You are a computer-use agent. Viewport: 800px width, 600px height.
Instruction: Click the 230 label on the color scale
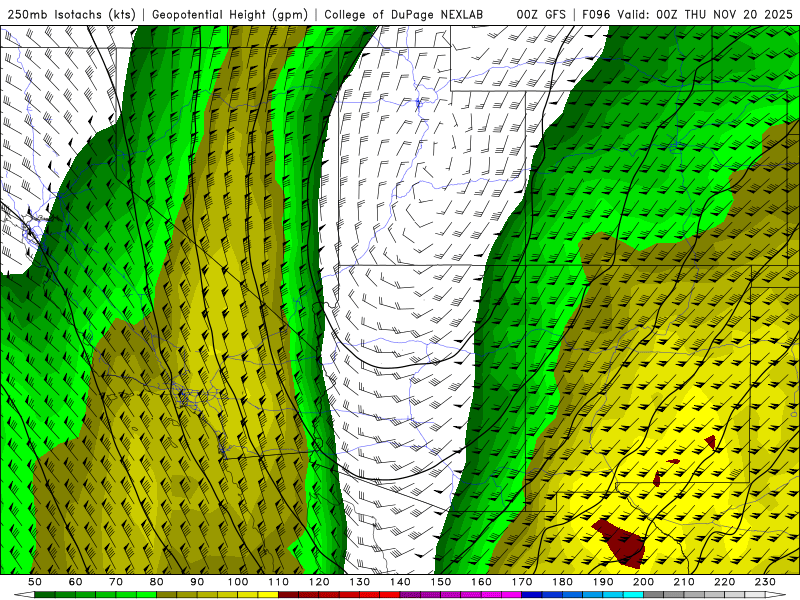(x=765, y=582)
